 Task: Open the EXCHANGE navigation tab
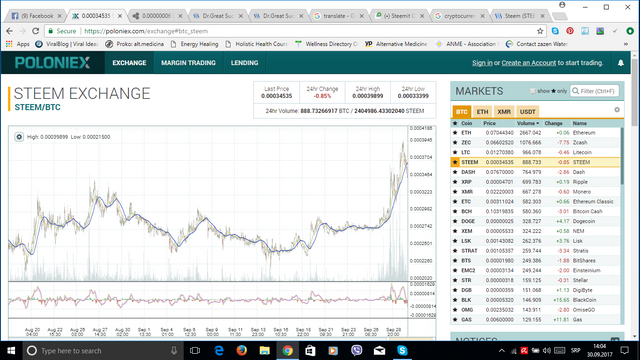coord(129,63)
